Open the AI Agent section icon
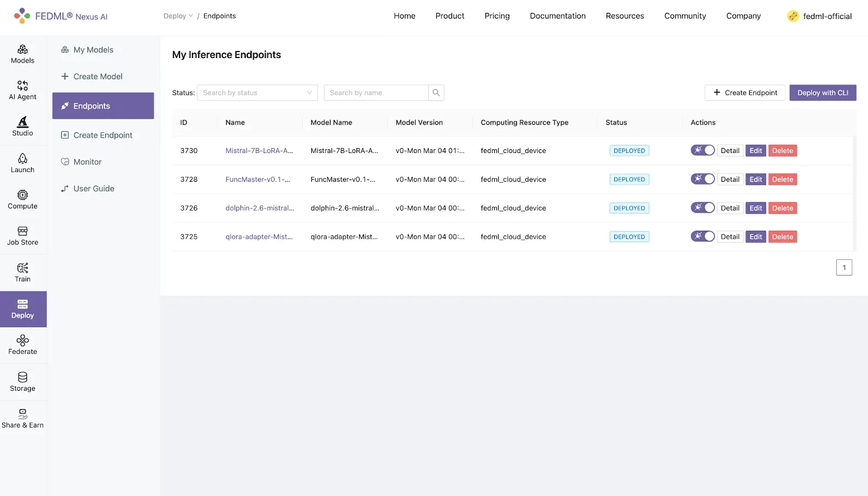Screen dimensions: 868x496 23,86
